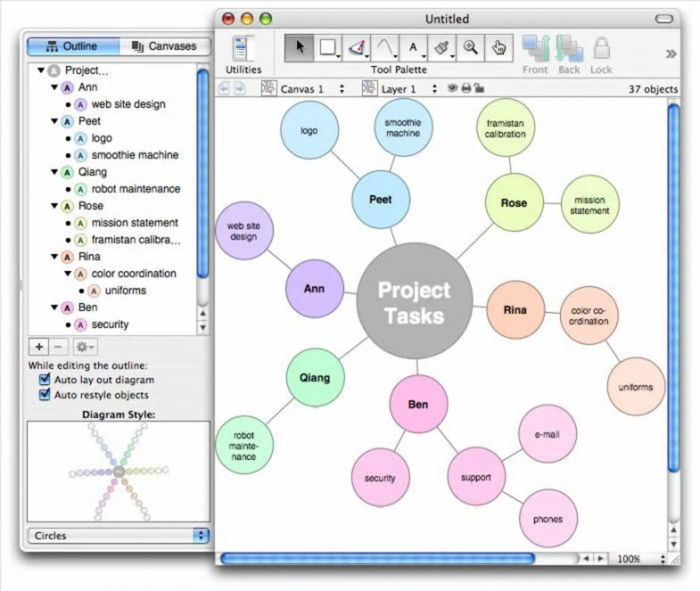This screenshot has width=700, height=591.
Task: Click the Canvas 1 thumbnail icon
Action: point(268,88)
